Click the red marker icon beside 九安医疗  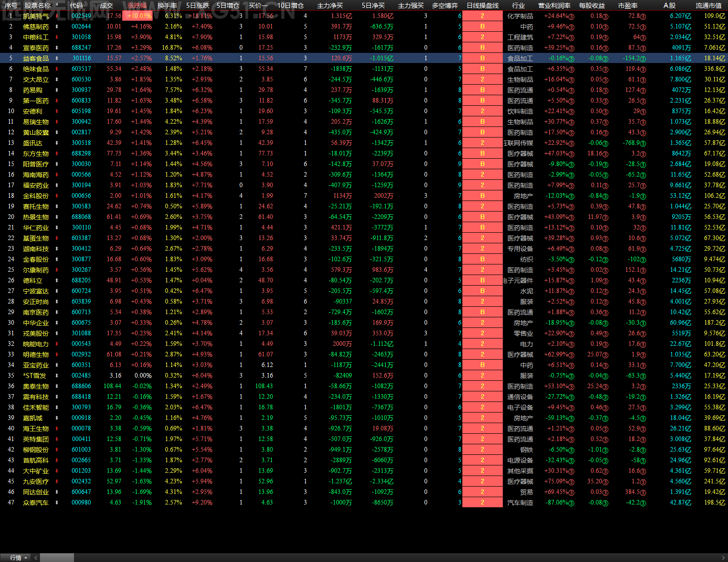click(57, 482)
